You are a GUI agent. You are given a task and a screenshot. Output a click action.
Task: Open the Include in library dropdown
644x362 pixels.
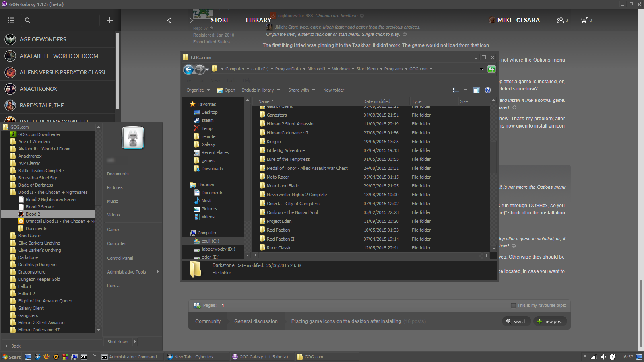pyautogui.click(x=261, y=90)
